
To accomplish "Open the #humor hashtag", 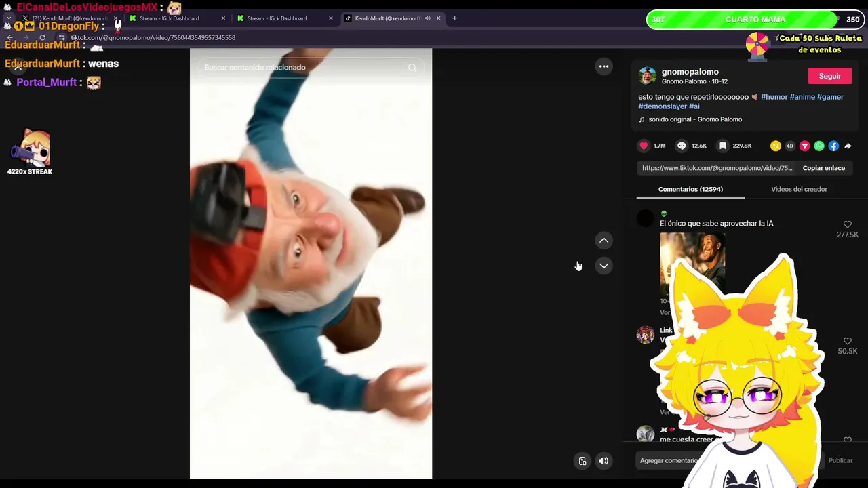I will coord(774,97).
